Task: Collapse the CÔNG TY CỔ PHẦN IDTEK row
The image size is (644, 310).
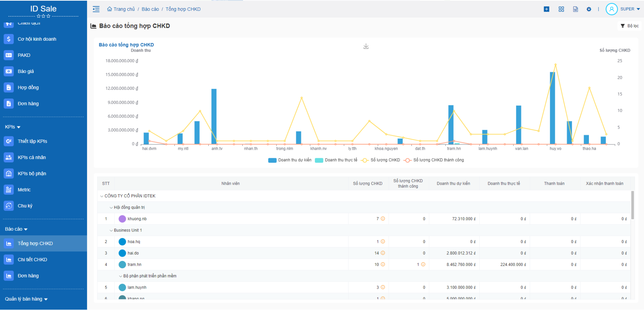Action: coord(102,196)
